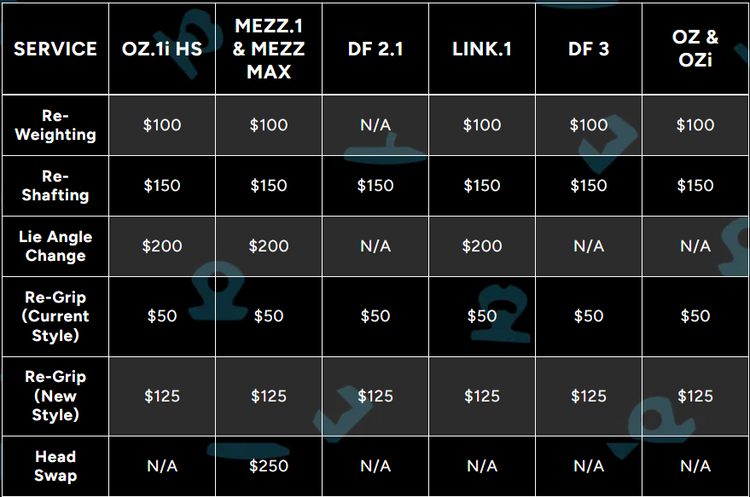Click the $50 current-style Re-Grip price for DF 2.1
The height and width of the screenshot is (497, 750).
[375, 316]
